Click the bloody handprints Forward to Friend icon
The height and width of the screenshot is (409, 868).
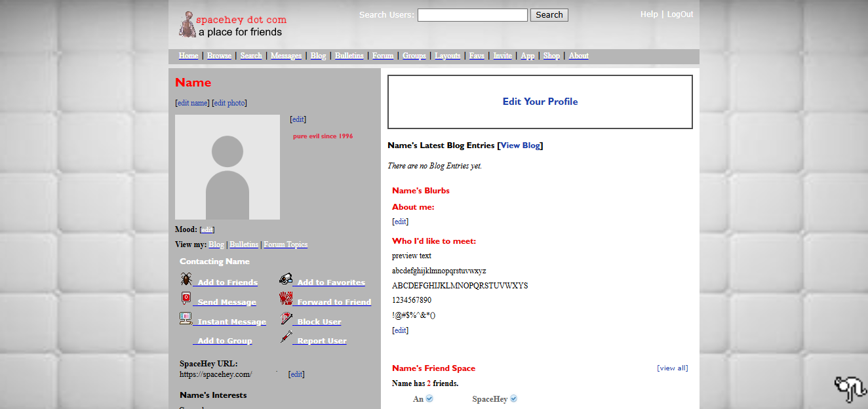pos(286,299)
